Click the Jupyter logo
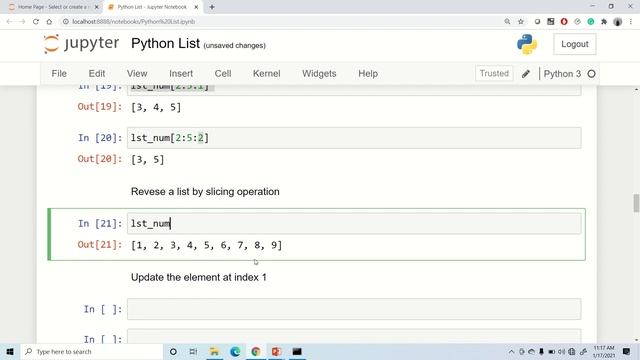640x360 pixels. pos(81,44)
